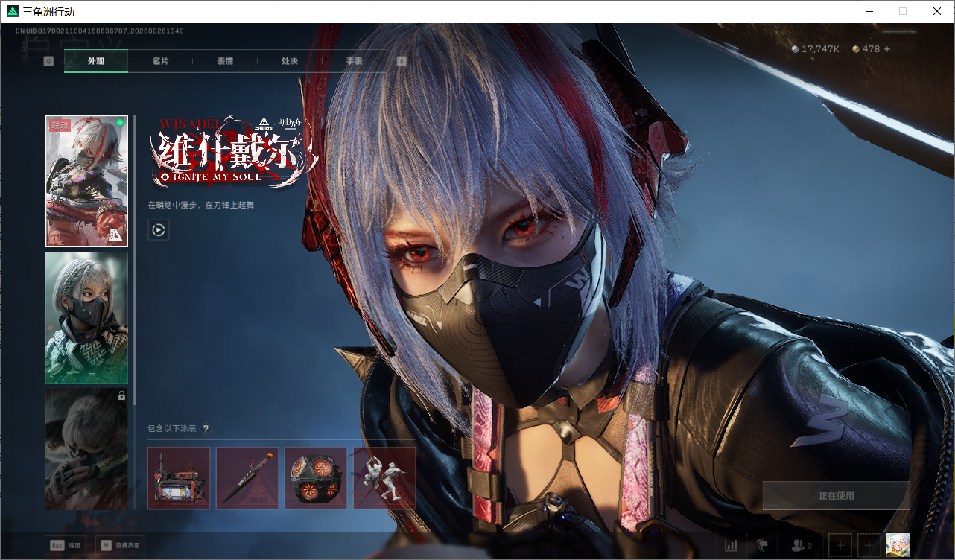Click the 包含以下涂装 label
955x560 pixels.
tap(172, 429)
